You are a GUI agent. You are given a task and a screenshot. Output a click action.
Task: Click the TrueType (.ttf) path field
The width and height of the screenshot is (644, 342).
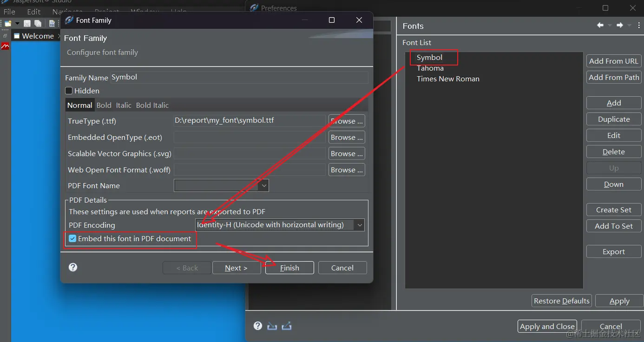click(250, 121)
